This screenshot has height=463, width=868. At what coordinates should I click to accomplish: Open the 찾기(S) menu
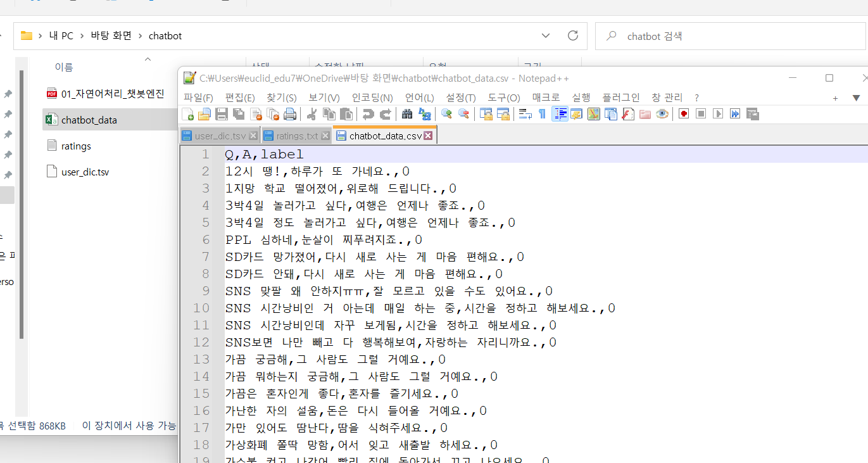click(x=281, y=98)
